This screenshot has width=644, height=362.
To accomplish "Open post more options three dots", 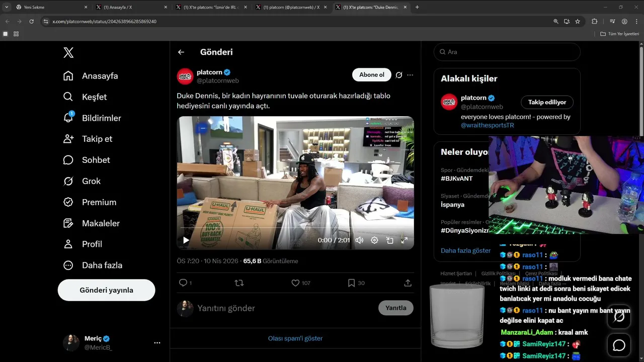I will point(410,75).
